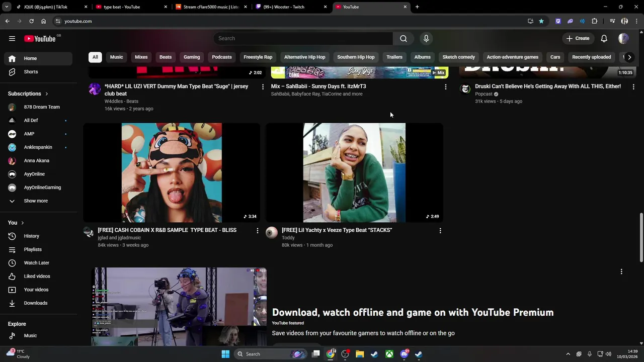644x362 pixels.
Task: Show more chips with right arrow
Action: [629, 57]
